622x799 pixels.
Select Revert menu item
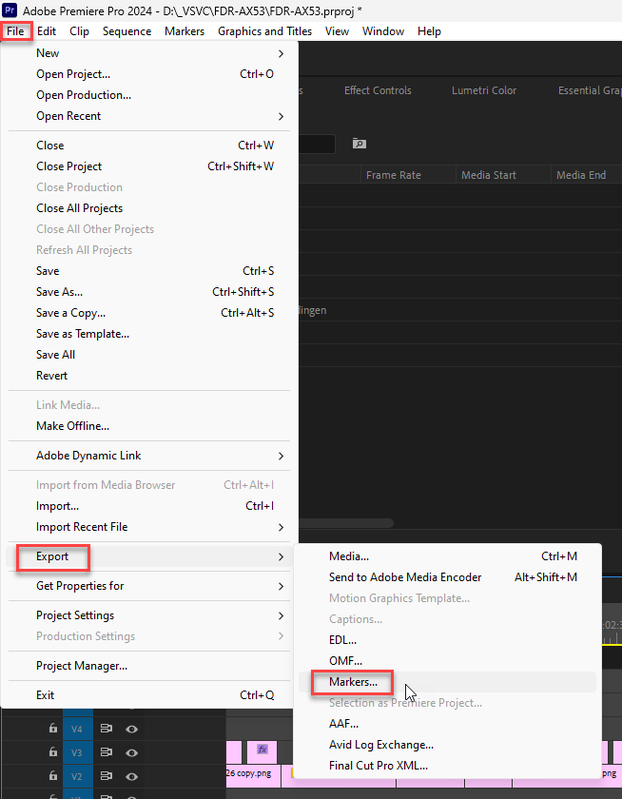pos(149,376)
